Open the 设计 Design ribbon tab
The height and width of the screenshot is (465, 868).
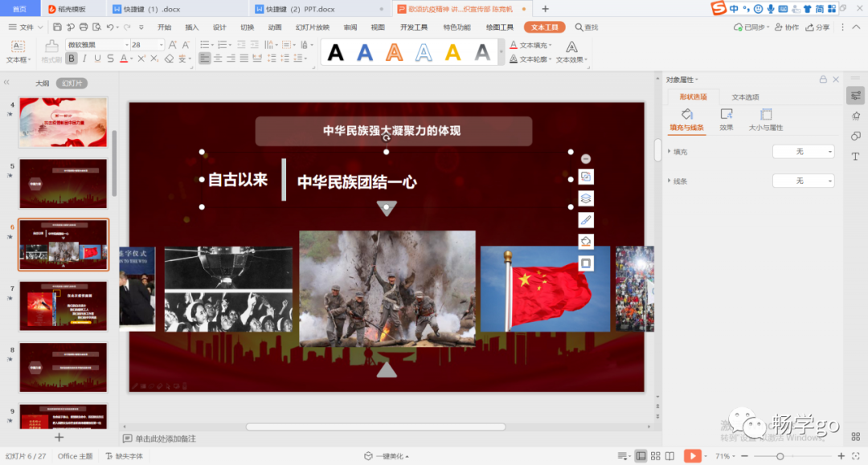(219, 27)
